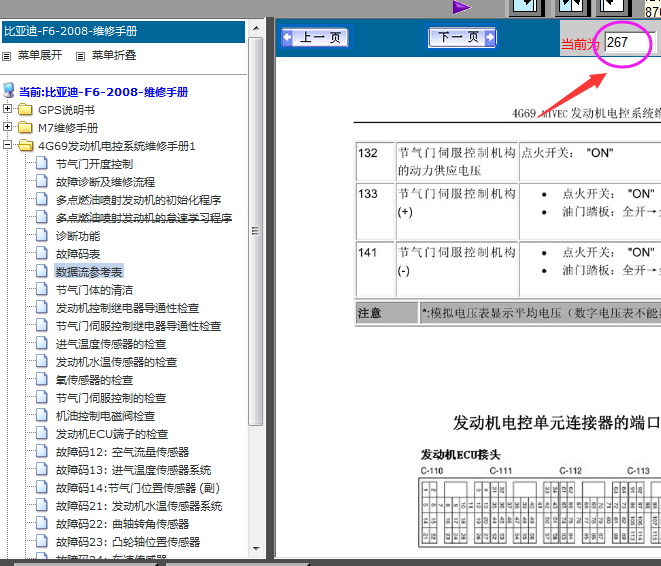Screen dimensions: 661x566
Task: Open 多点燃油喷射发动机的怠速学习程序 page
Action: [144, 218]
